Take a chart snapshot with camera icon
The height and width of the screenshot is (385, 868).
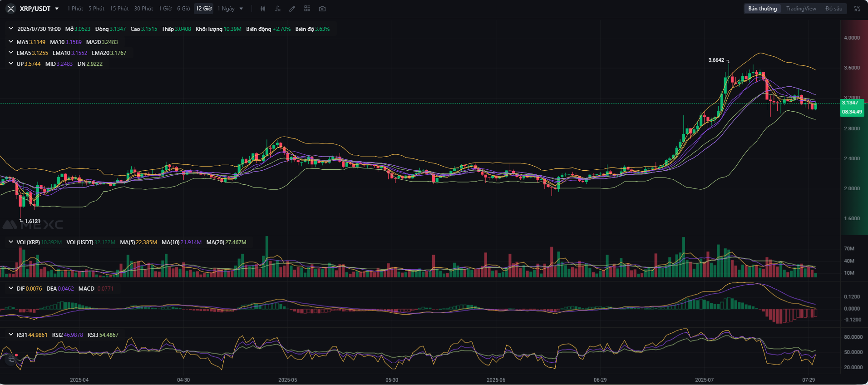322,9
